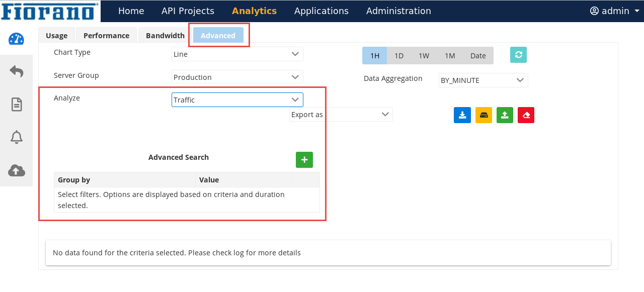This screenshot has width=644, height=292.
Task: Click the red eraser clear button
Action: coord(526,115)
